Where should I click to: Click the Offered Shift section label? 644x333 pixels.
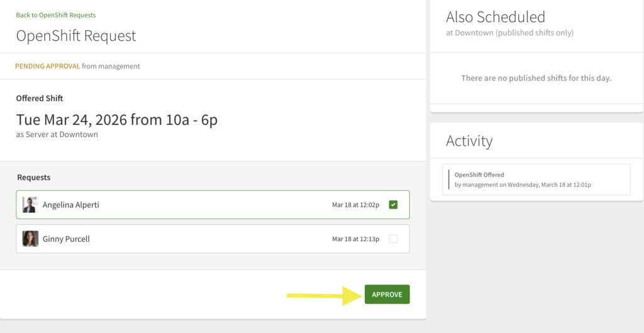click(x=40, y=99)
